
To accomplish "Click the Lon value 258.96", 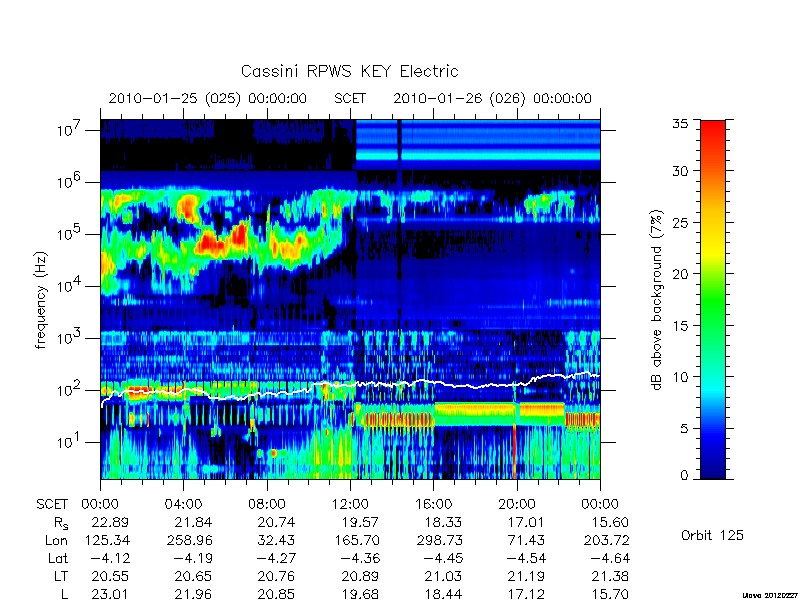I will 189,540.
